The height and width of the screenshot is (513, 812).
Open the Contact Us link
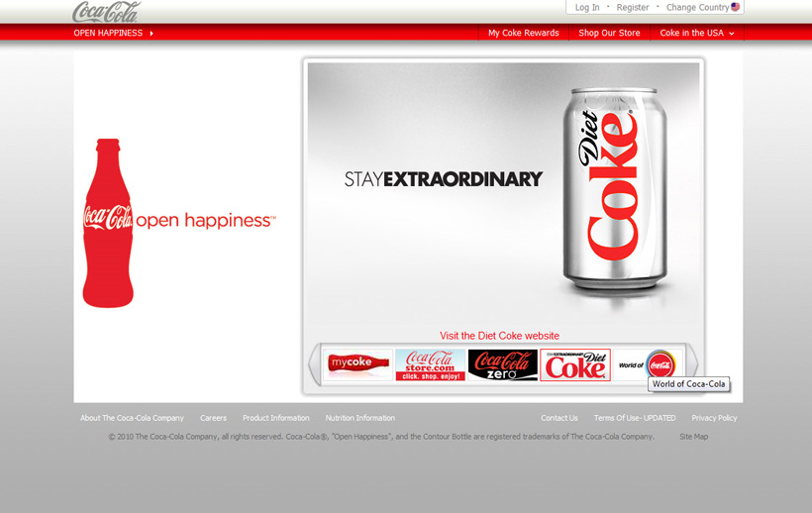559,418
